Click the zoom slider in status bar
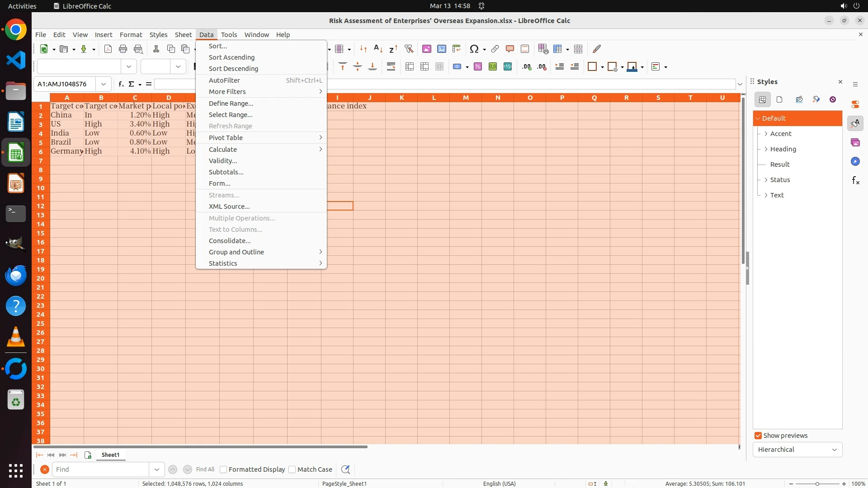The width and height of the screenshot is (868, 488). pos(817,483)
